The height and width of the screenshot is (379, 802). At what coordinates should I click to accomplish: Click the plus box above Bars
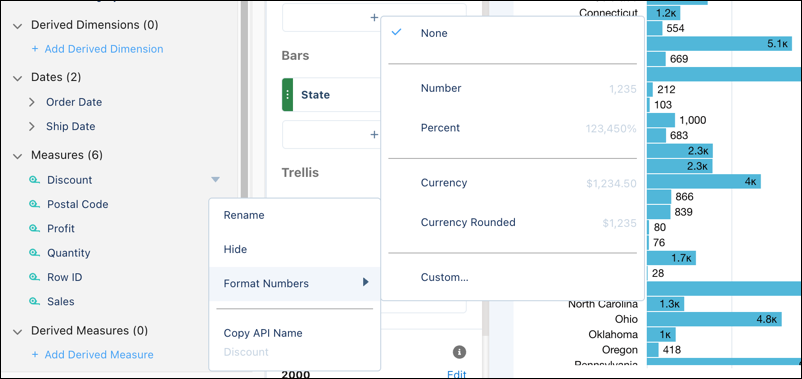[374, 17]
